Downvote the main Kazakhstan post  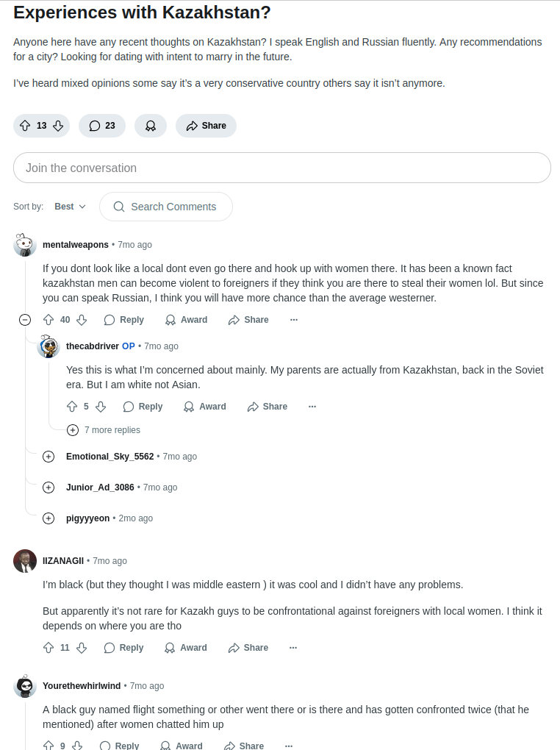(58, 126)
